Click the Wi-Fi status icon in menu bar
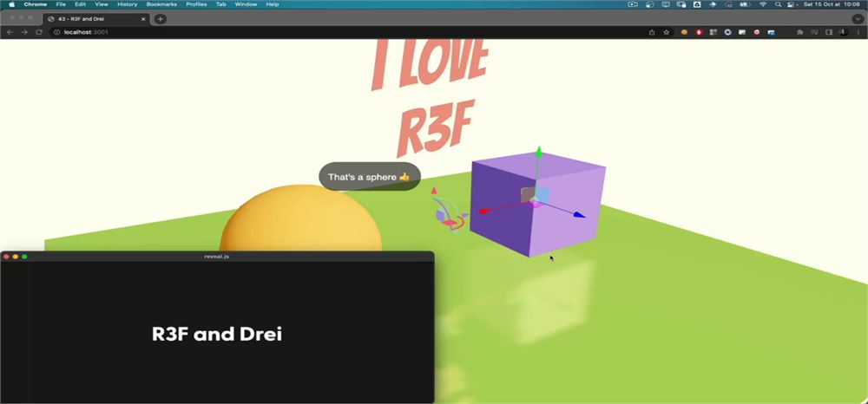The height and width of the screenshot is (404, 868). pos(763,4)
